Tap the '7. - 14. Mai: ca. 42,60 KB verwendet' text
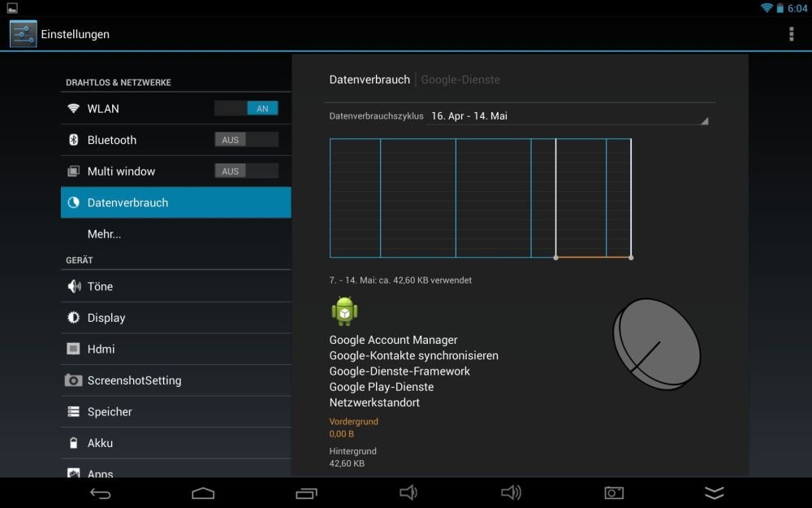The image size is (812, 508). pyautogui.click(x=400, y=280)
